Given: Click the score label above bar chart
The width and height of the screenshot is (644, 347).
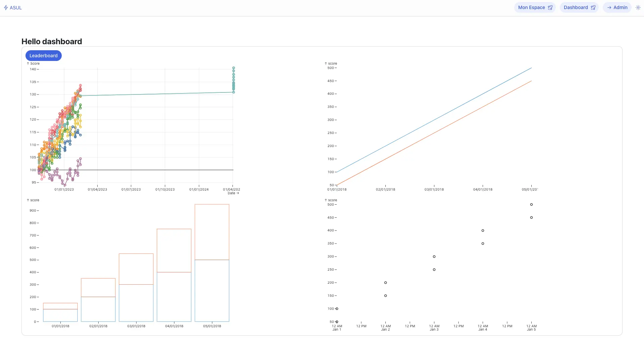Looking at the screenshot, I should [x=33, y=200].
